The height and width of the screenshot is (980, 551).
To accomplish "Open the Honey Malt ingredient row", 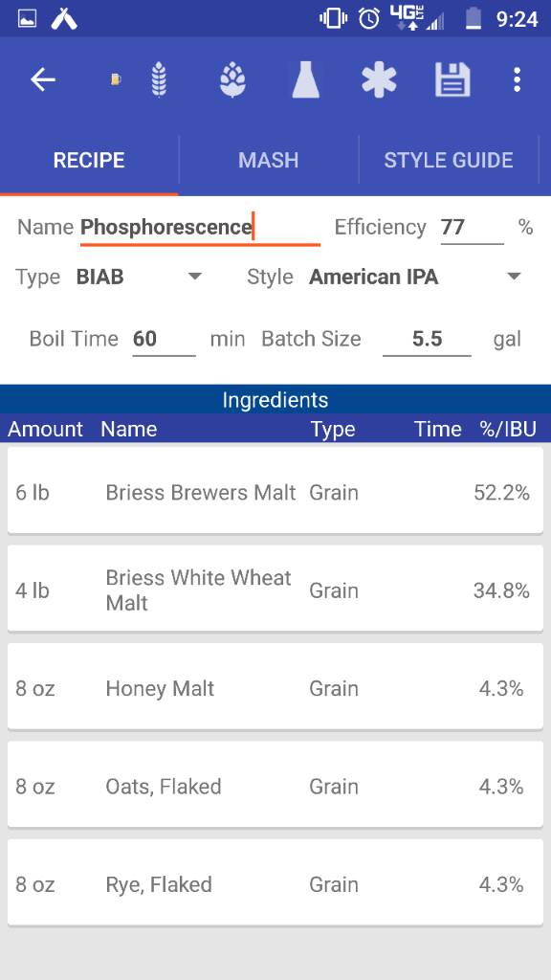I will (x=275, y=686).
